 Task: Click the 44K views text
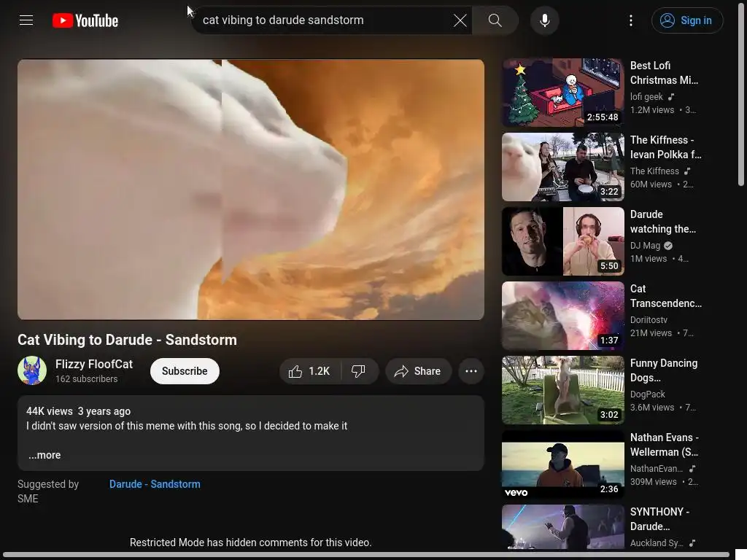pyautogui.click(x=50, y=411)
